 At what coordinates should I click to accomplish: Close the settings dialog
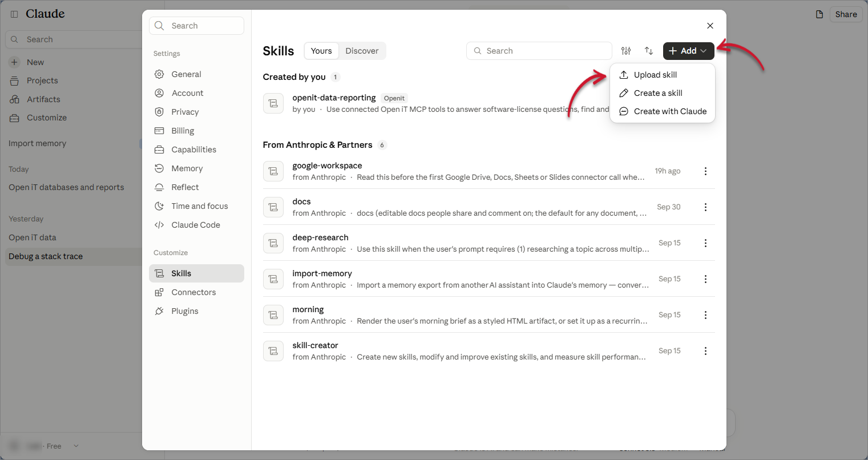click(710, 26)
